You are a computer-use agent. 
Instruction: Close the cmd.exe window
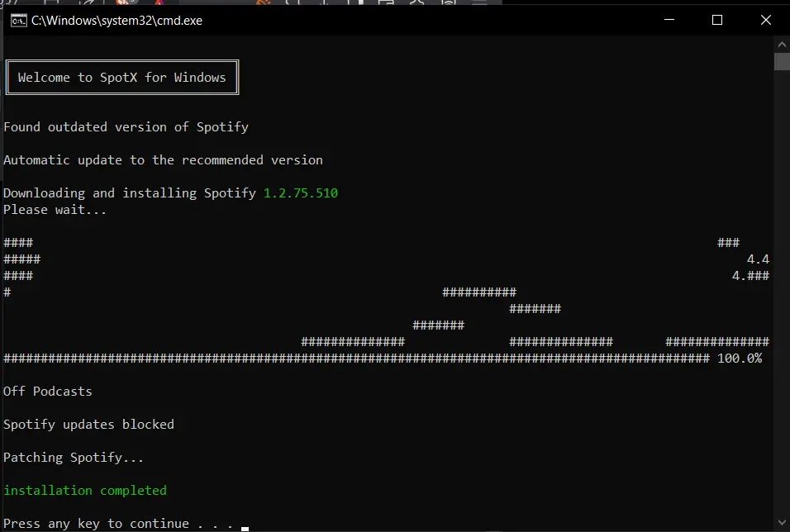[x=765, y=20]
